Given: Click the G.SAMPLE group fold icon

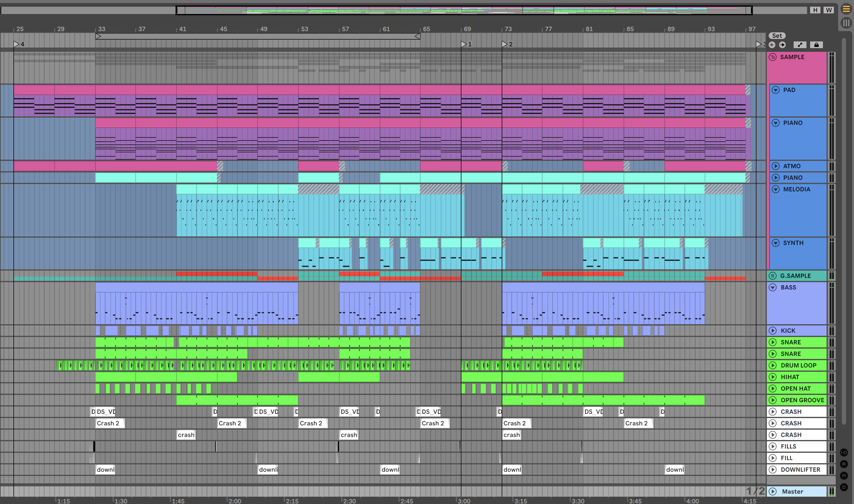Looking at the screenshot, I should pyautogui.click(x=773, y=276).
